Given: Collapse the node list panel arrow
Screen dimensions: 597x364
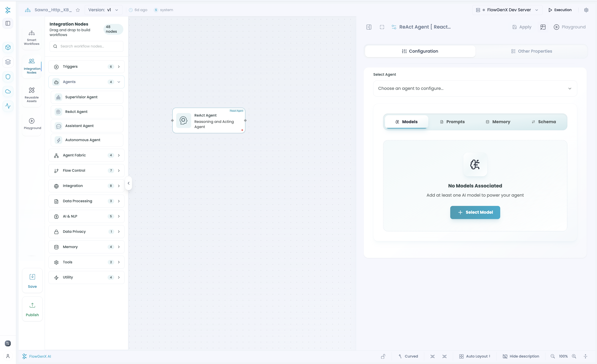Looking at the screenshot, I should click(129, 183).
